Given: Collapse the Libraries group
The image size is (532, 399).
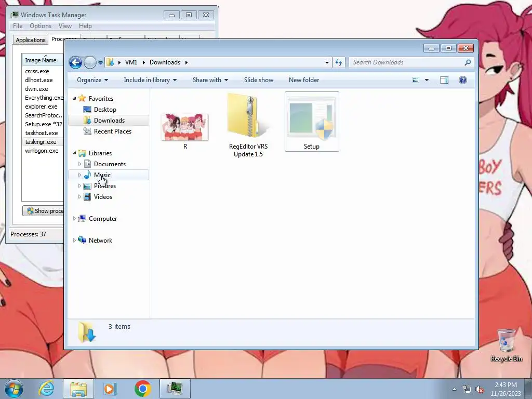Looking at the screenshot, I should coord(75,153).
